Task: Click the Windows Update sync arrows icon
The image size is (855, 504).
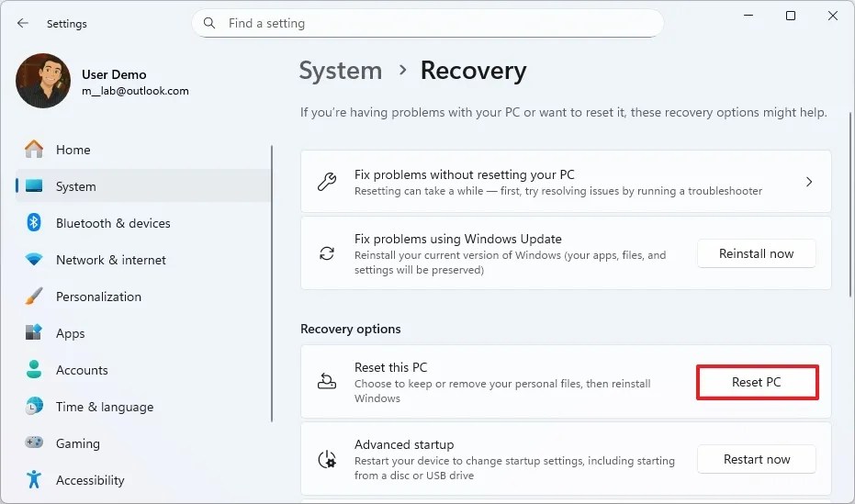Action: pos(327,253)
